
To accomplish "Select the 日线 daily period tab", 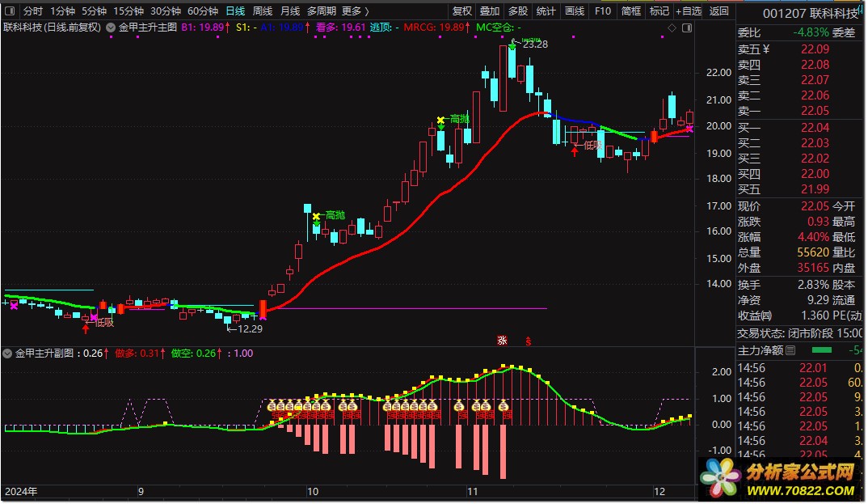I will pos(235,11).
